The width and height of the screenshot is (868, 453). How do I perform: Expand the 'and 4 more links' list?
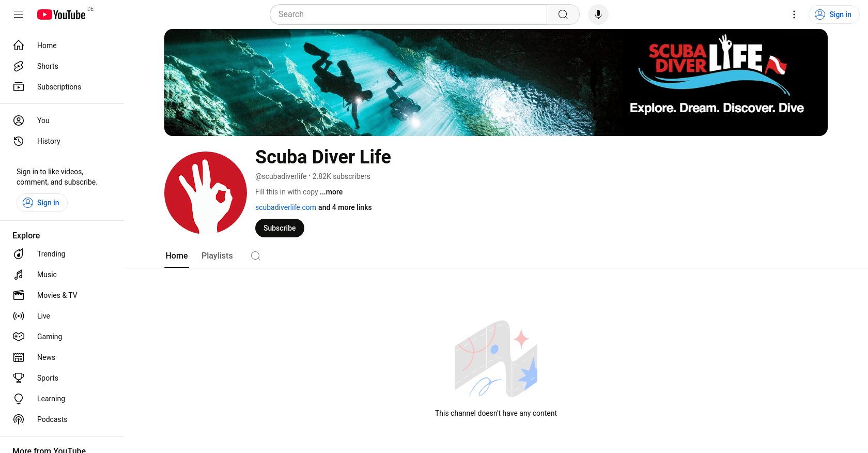click(x=345, y=207)
